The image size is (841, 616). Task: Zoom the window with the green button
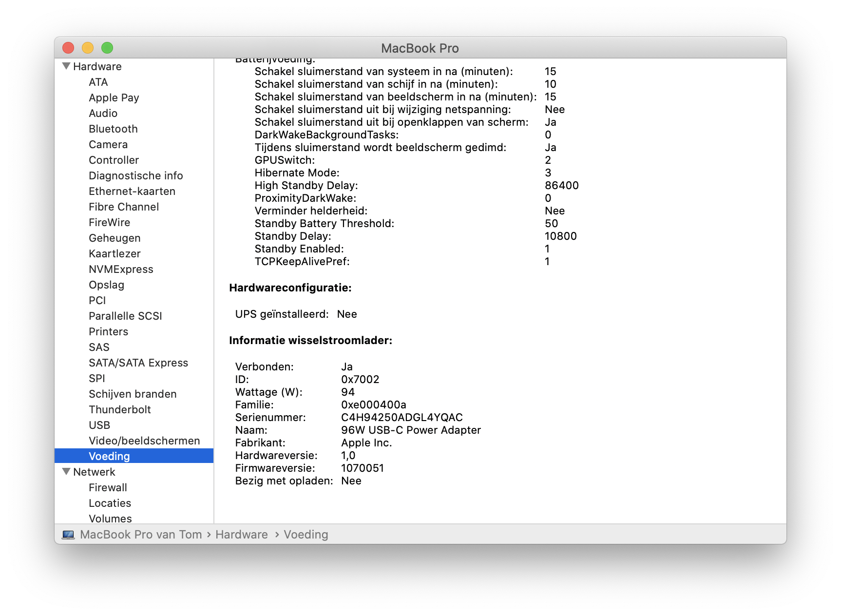[x=107, y=48]
